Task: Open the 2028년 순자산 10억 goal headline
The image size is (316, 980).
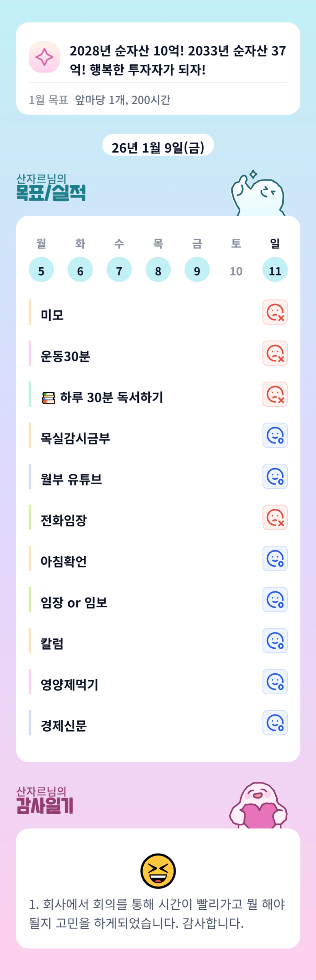Action: [x=177, y=60]
